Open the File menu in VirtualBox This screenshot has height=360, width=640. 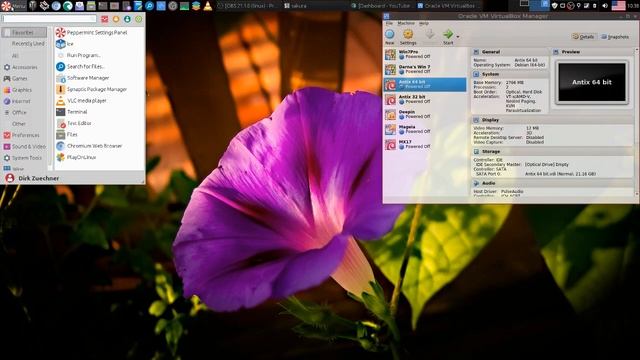(x=389, y=23)
